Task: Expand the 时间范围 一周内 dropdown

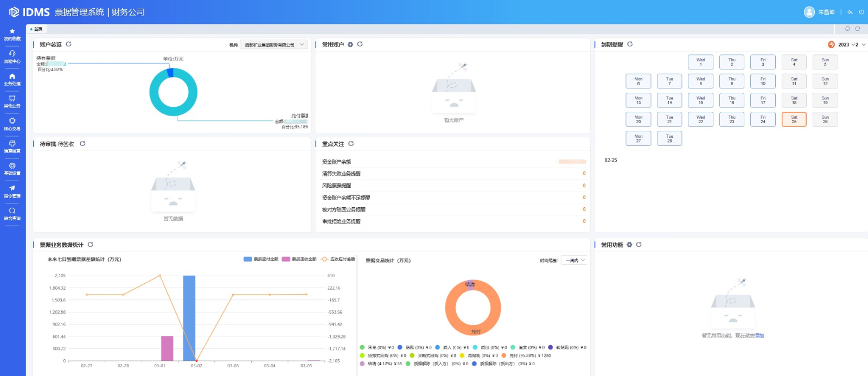Action: click(575, 260)
